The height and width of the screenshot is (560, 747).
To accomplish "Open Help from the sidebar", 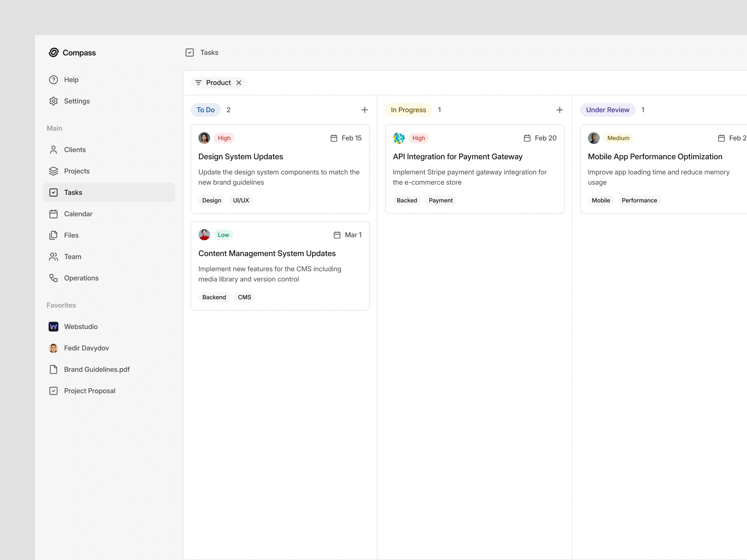I will (71, 80).
